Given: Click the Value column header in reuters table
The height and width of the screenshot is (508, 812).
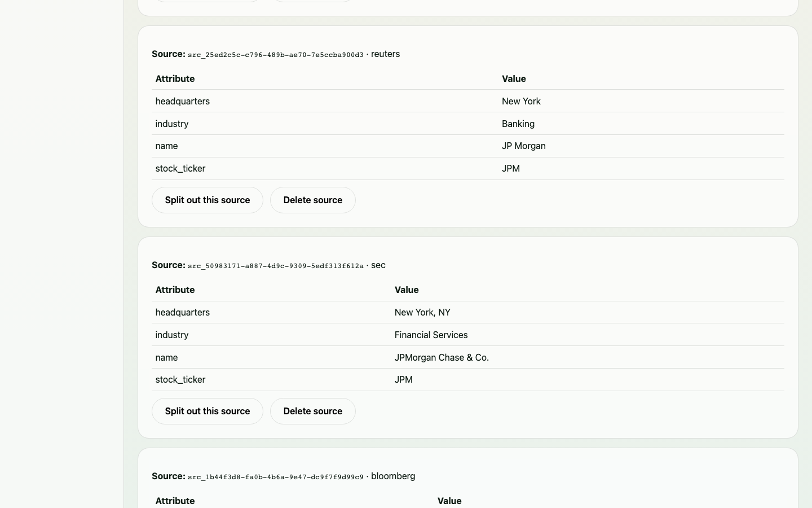Looking at the screenshot, I should pyautogui.click(x=514, y=78).
